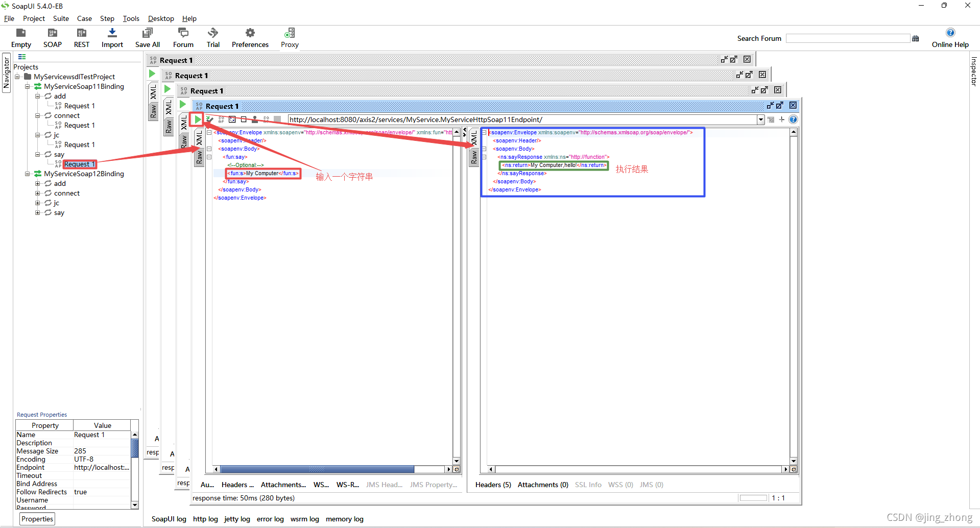Open the request Attachments tab
Screen dimensions: 980x528
coord(283,485)
